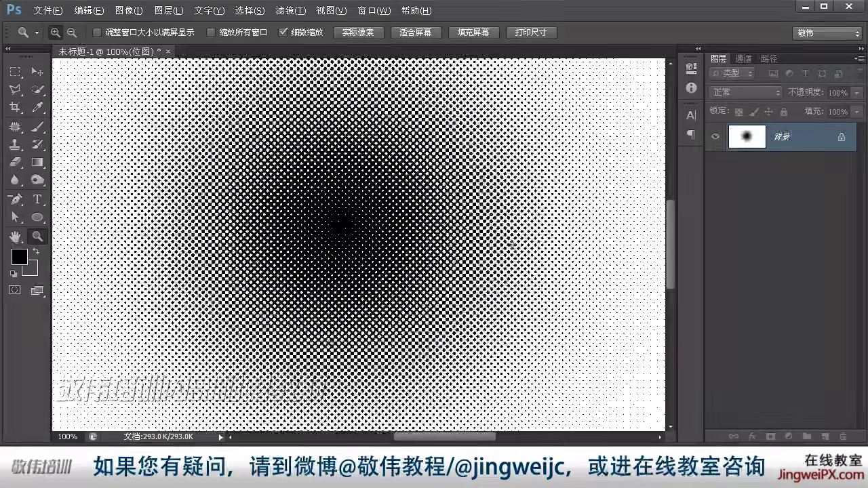Toggle Quick Mask mode
868x488 pixels.
click(14, 290)
